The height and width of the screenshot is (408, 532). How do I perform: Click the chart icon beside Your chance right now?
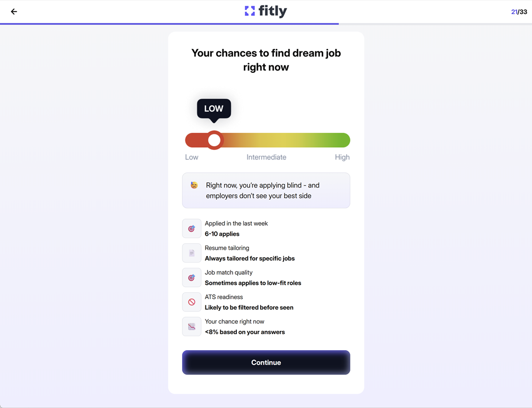tap(192, 327)
